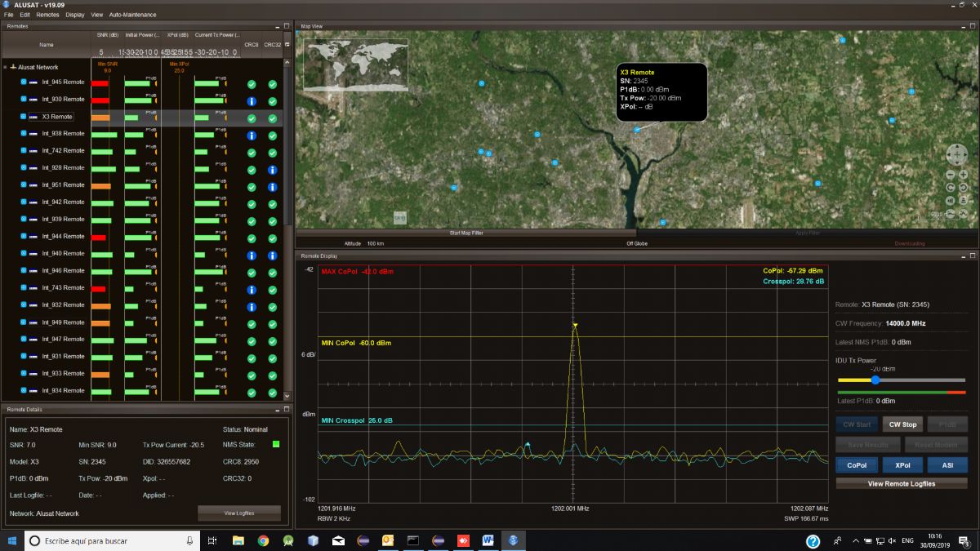This screenshot has width=980, height=551.
Task: Open the Auto-Maintenance menu
Action: [x=132, y=15]
